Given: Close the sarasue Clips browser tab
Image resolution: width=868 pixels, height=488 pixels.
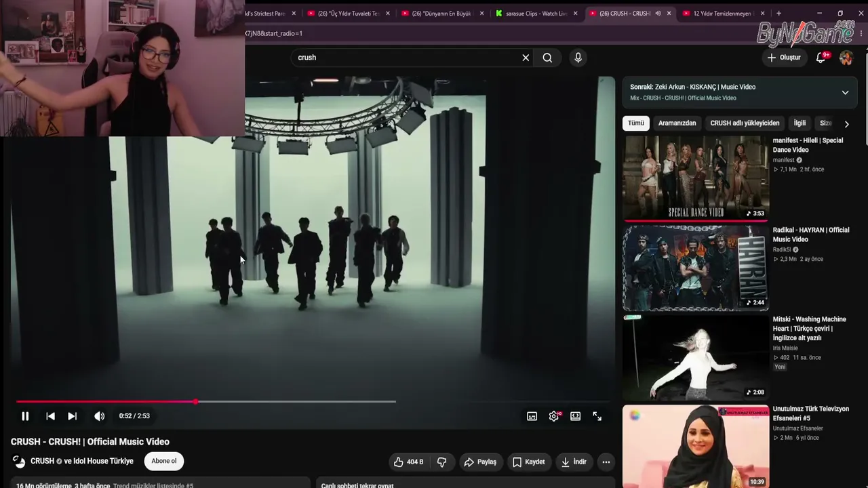Looking at the screenshot, I should coord(575,14).
